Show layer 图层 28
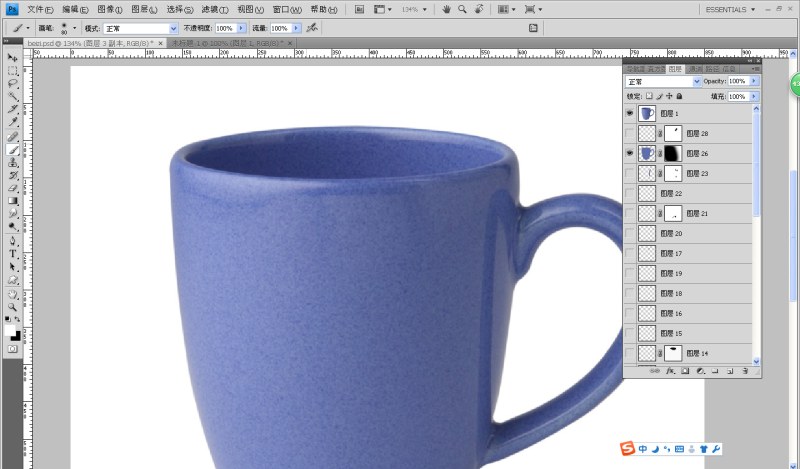 click(x=630, y=133)
